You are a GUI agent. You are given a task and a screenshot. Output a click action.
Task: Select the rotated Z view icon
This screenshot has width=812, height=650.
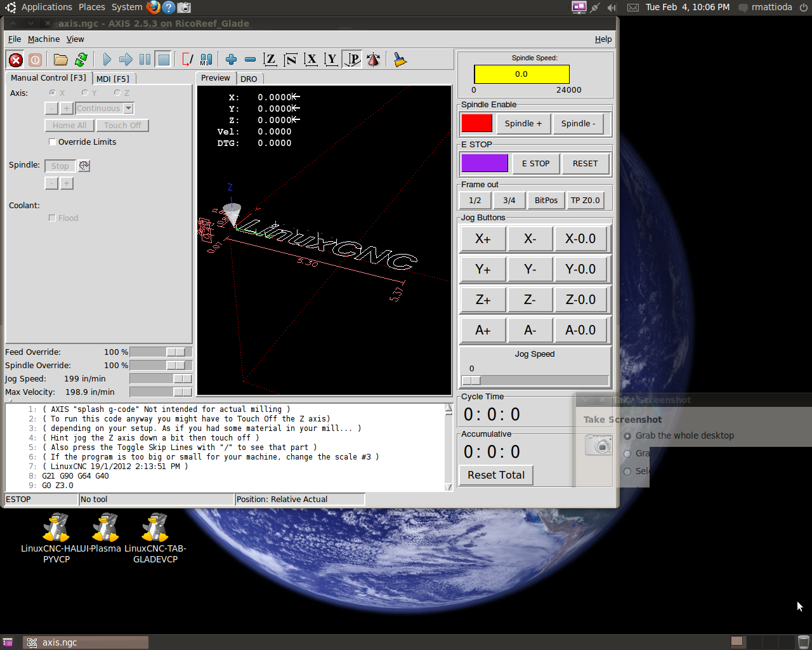pos(291,60)
